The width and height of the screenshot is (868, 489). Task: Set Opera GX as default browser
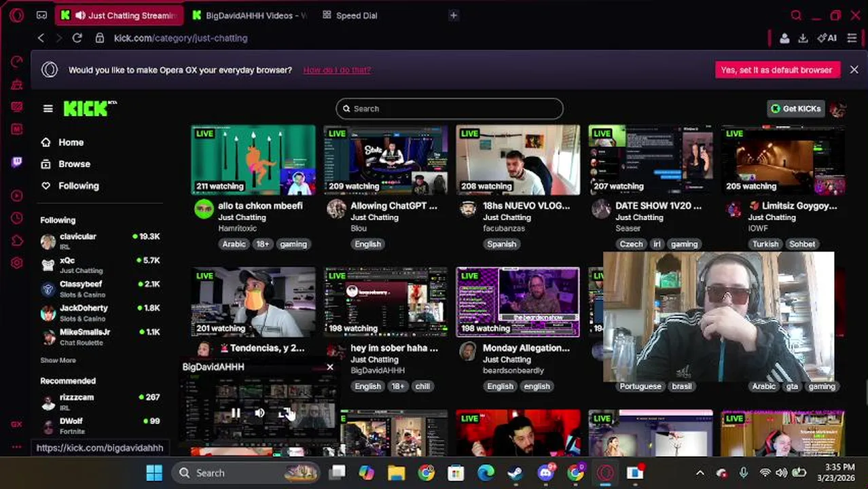point(777,70)
